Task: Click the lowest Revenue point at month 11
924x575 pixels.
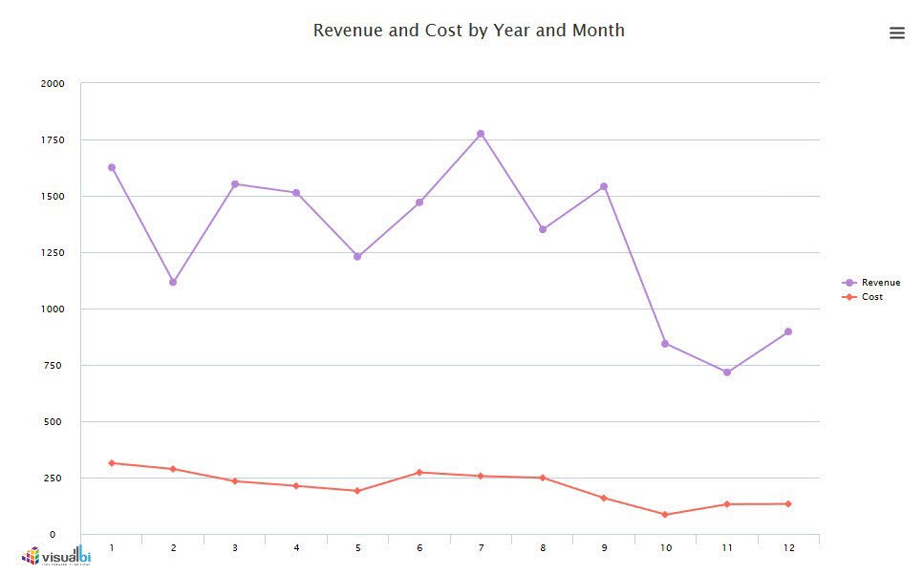Action: (x=727, y=373)
